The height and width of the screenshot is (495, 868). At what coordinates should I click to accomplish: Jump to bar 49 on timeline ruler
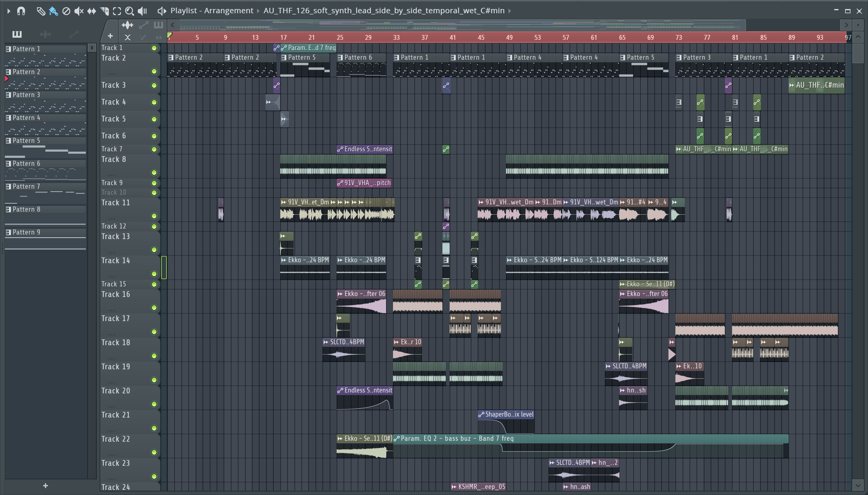coord(509,37)
